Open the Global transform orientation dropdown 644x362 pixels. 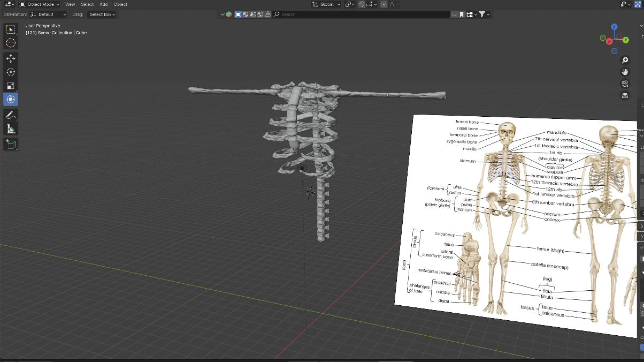click(326, 4)
